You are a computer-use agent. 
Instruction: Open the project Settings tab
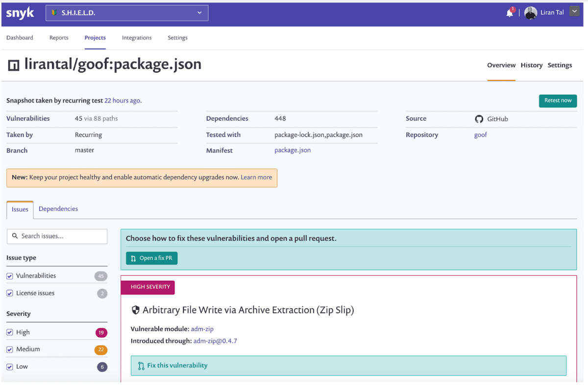(560, 65)
